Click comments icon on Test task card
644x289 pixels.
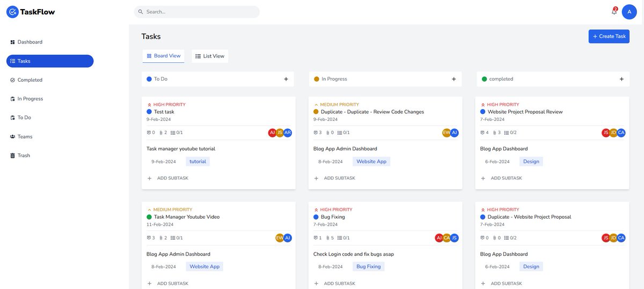(x=149, y=132)
